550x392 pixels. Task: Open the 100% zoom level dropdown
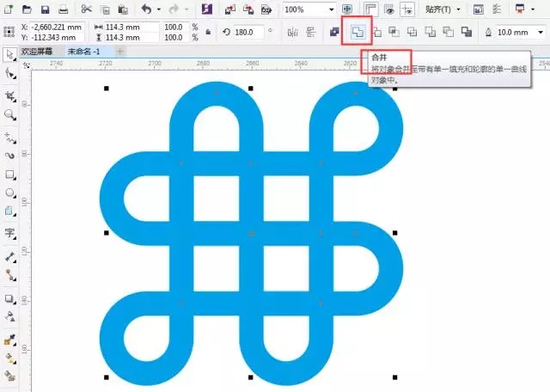pos(332,9)
